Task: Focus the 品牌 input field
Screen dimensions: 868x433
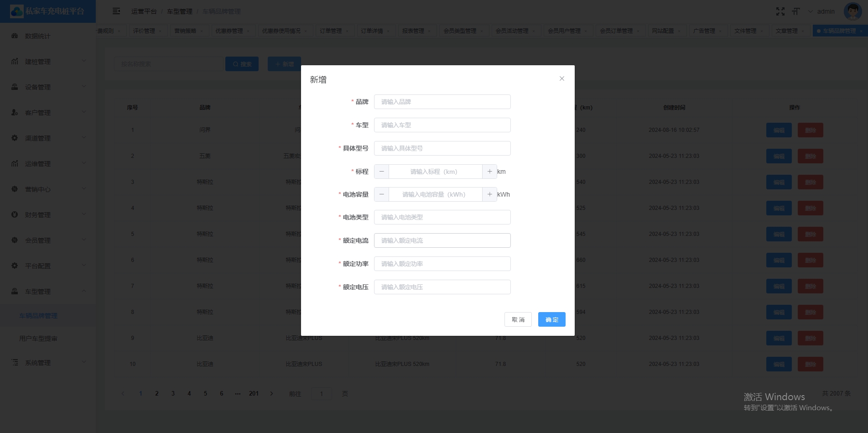Action: (442, 102)
